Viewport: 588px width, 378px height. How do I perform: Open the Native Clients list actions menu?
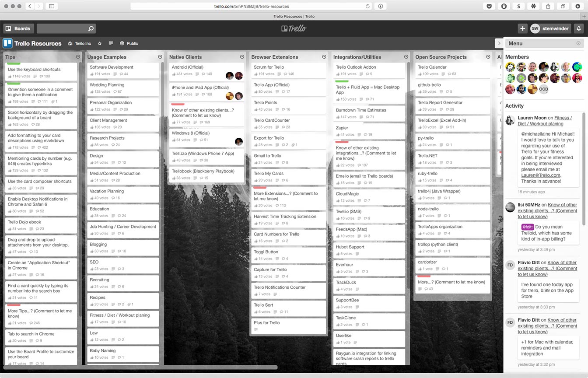pos(242,57)
